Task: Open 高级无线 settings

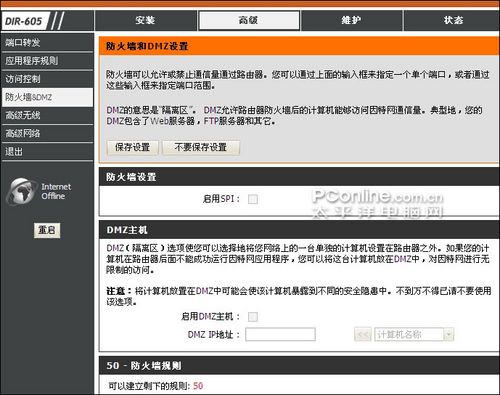Action: (47, 116)
